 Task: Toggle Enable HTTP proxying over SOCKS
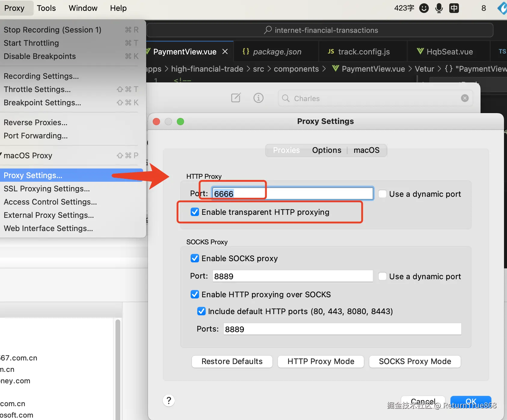tap(195, 294)
